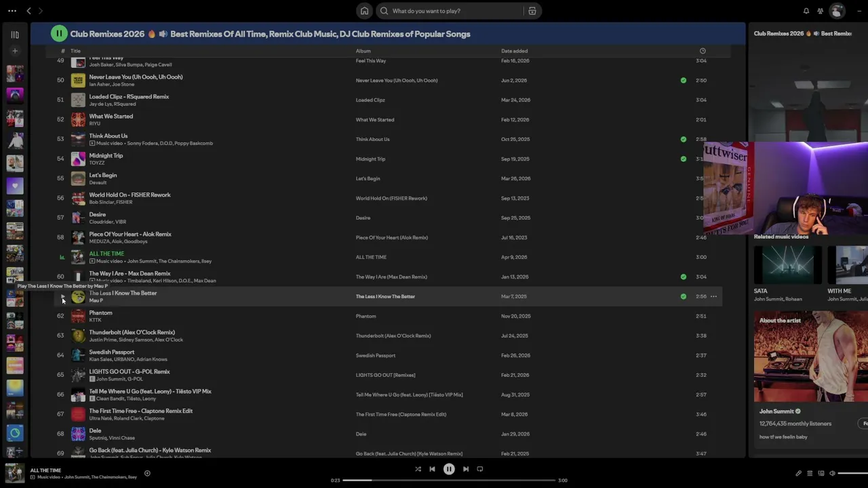Open the Home page
The width and height of the screenshot is (868, 488).
click(364, 11)
